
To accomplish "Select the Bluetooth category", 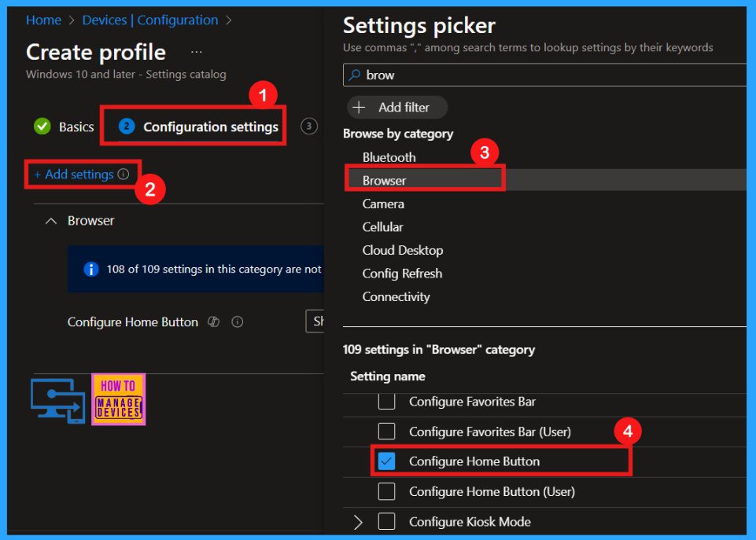I will click(x=389, y=157).
